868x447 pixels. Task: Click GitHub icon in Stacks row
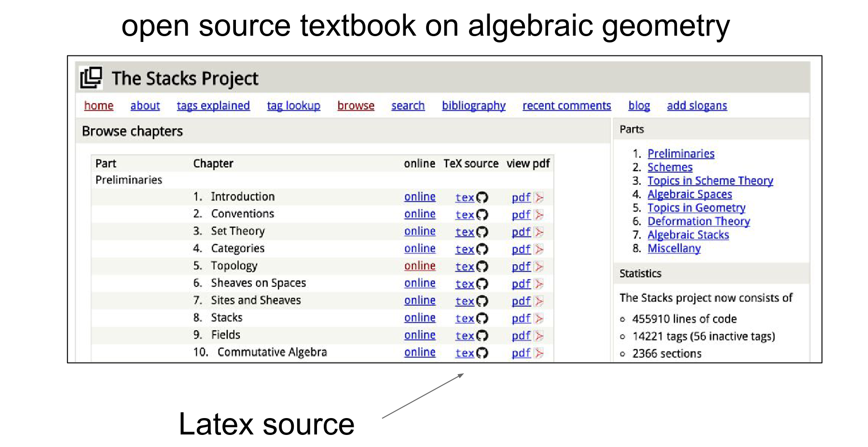[x=482, y=318]
